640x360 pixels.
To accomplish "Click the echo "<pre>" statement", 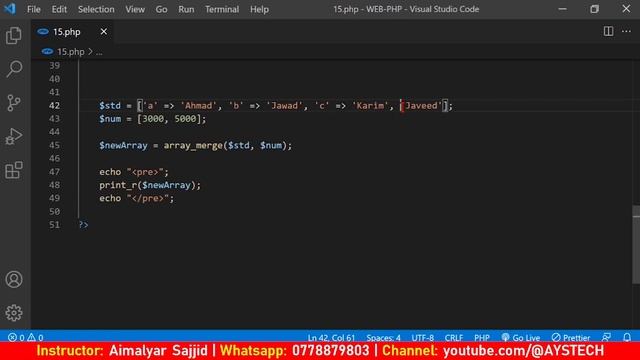I will [133, 172].
